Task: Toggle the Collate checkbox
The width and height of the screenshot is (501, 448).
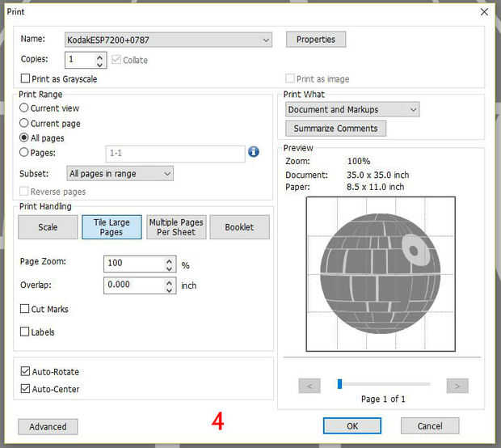Action: click(116, 60)
